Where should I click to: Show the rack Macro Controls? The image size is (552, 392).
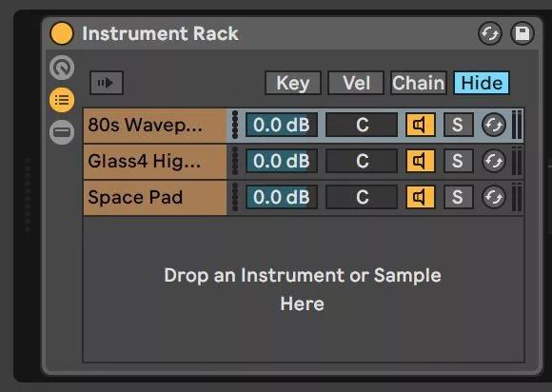point(62,68)
